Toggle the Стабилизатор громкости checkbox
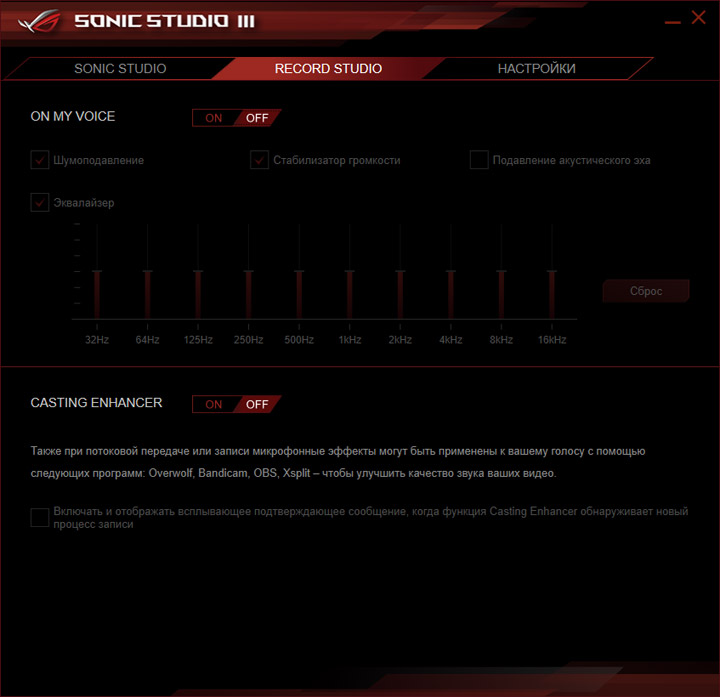 (259, 160)
